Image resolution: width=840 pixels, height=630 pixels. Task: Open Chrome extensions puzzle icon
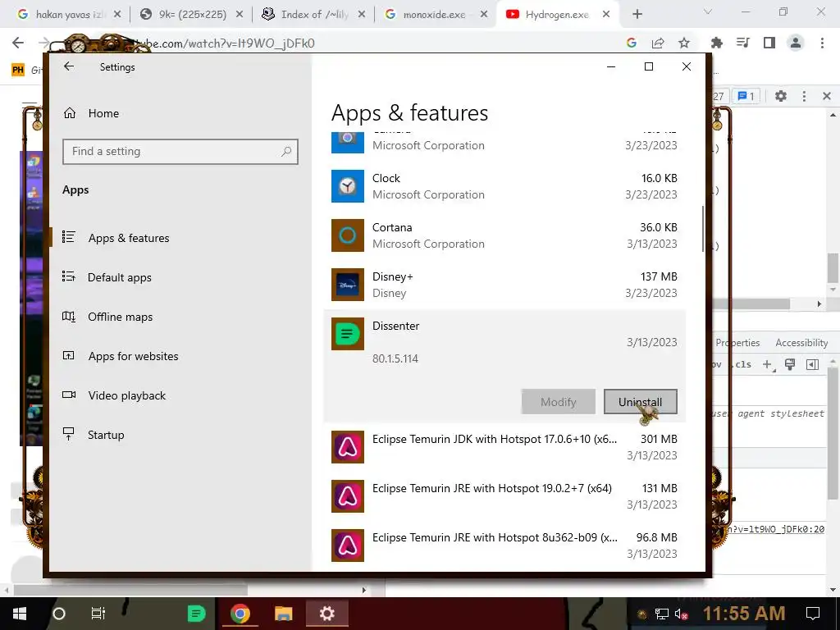tap(717, 43)
